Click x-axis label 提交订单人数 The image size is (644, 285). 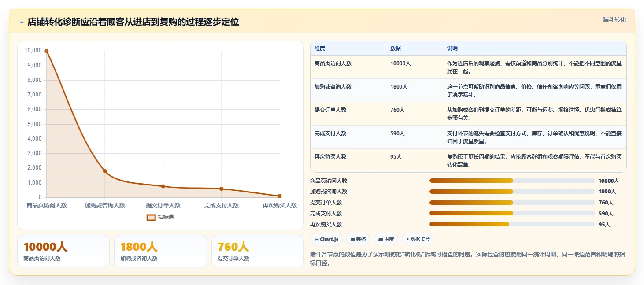163,205
